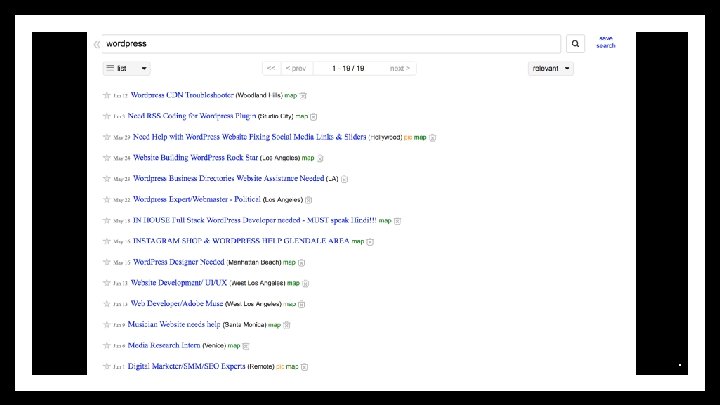Open Wordpress CDN Troubleshooter listing

[x=182, y=95]
